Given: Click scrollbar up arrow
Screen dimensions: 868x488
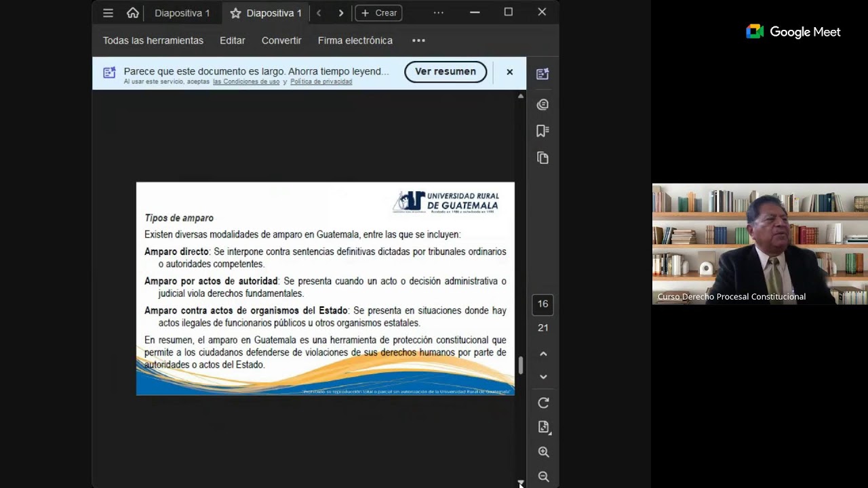Looking at the screenshot, I should [521, 96].
